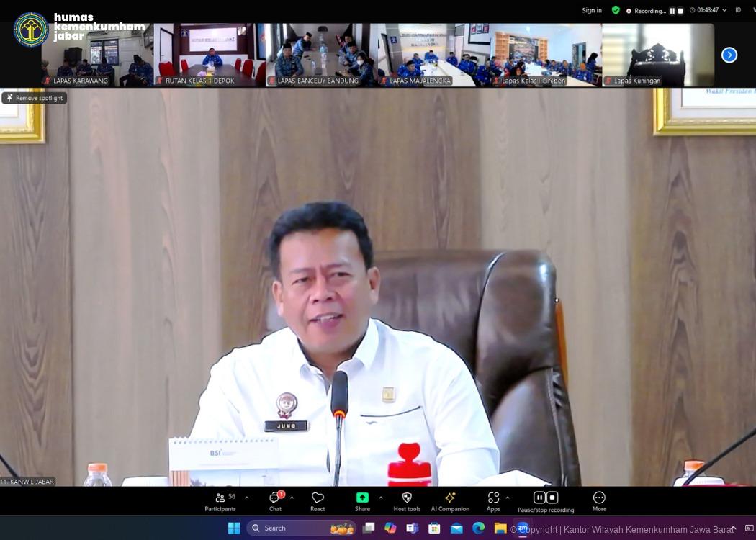This screenshot has width=756, height=540.
Task: Select the Lapas Karawang video thumbnail
Action: (97, 55)
